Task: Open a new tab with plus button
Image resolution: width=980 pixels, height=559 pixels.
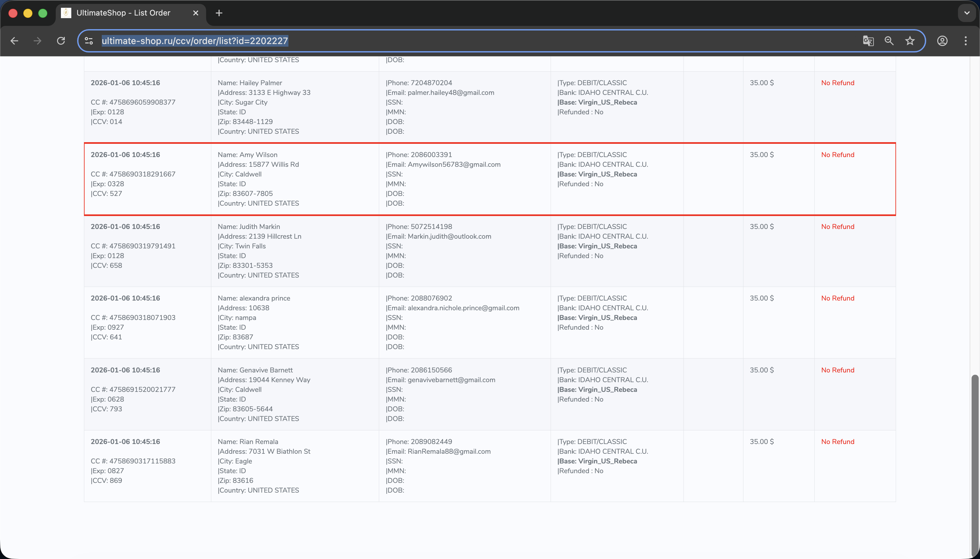Action: tap(219, 13)
